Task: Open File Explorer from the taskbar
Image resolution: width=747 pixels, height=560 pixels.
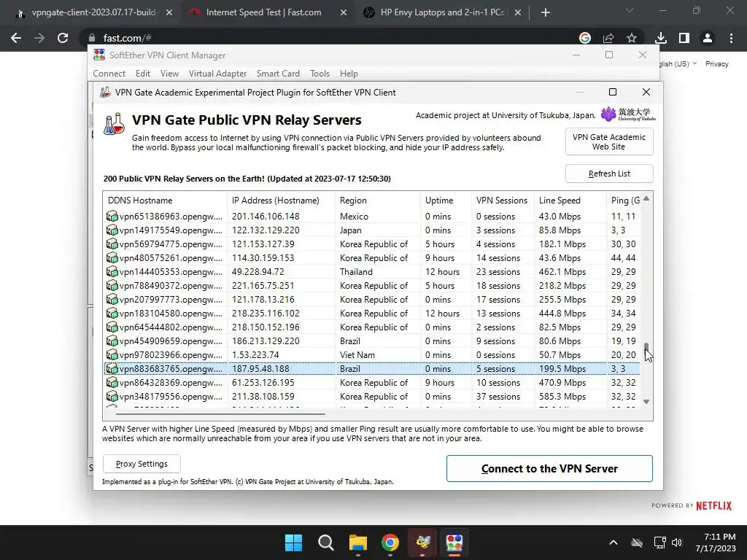Action: [x=357, y=542]
